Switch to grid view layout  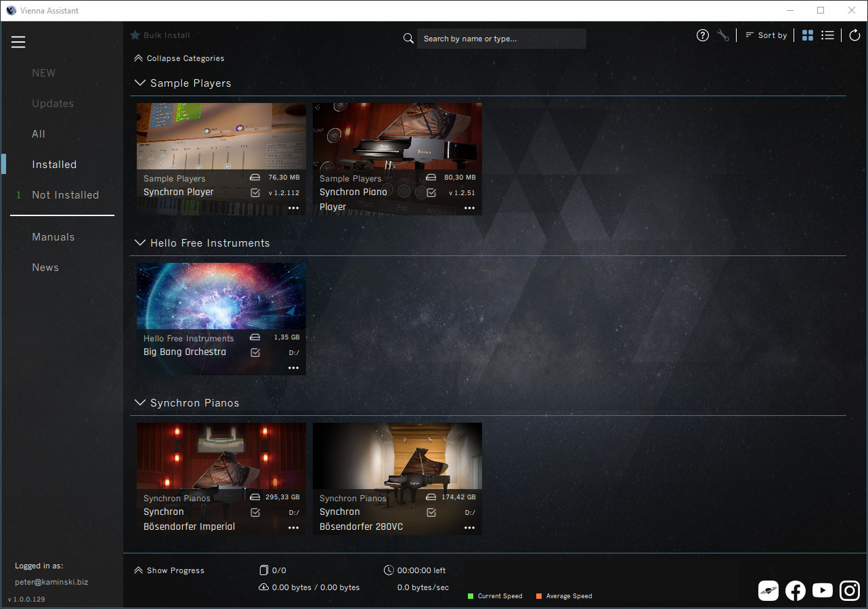(x=807, y=35)
